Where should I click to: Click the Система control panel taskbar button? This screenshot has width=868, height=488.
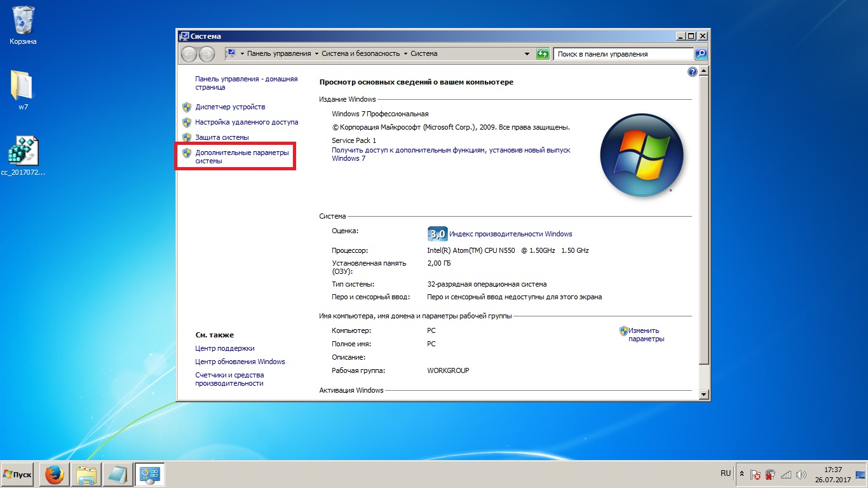[149, 475]
